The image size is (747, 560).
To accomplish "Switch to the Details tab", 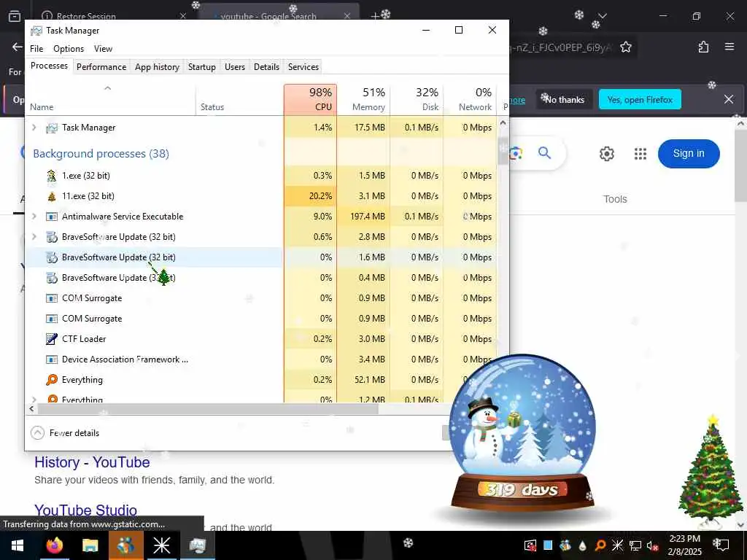I will coord(266,66).
